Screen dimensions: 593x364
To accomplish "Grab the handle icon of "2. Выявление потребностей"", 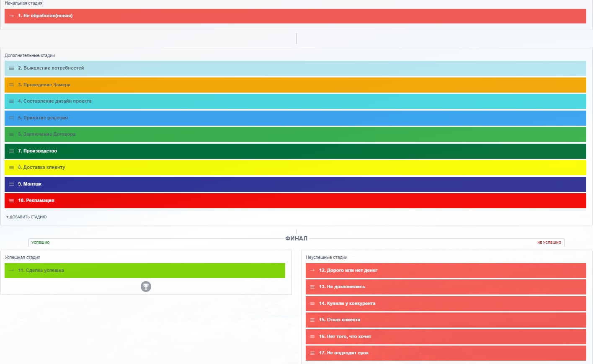I will pyautogui.click(x=12, y=68).
